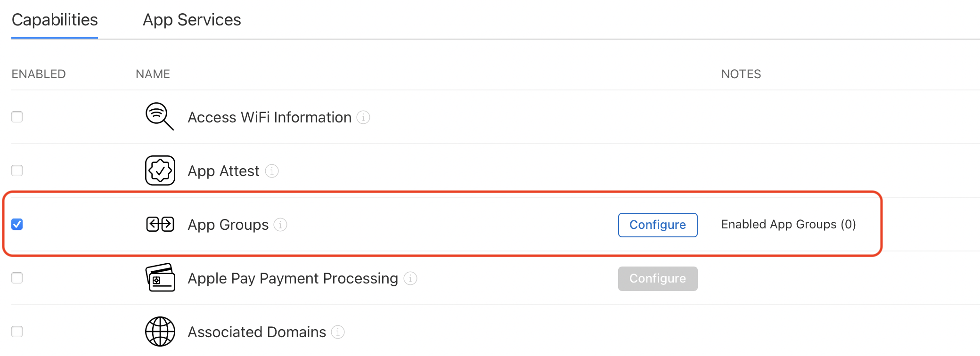Image resolution: width=980 pixels, height=356 pixels.
Task: Tick the Associated Domains checkbox
Action: (x=17, y=332)
